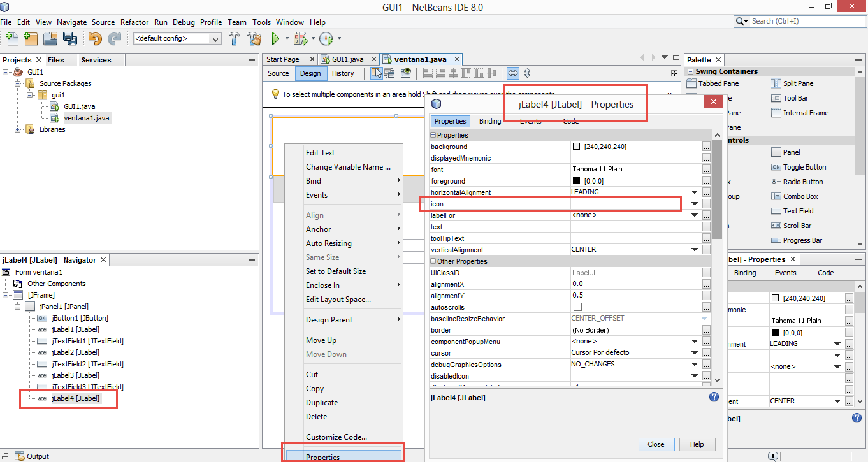Viewport: 868px width, 462px height.
Task: Open the horizontalAlignment dropdown
Action: coord(694,192)
